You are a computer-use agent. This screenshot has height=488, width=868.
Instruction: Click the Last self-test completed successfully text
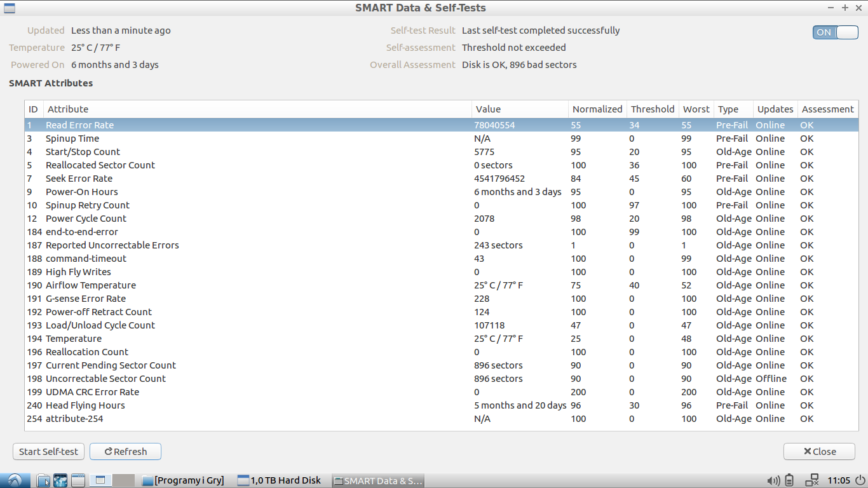click(541, 30)
